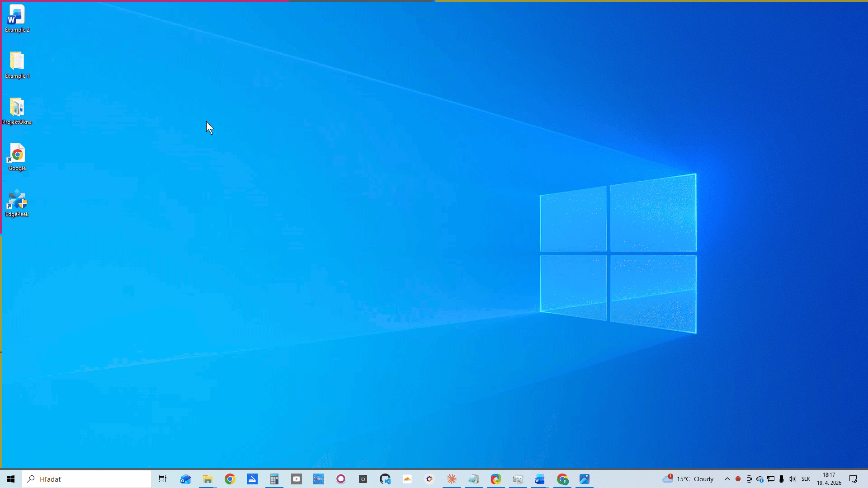Launch Google Chrome from the taskbar

point(230,479)
